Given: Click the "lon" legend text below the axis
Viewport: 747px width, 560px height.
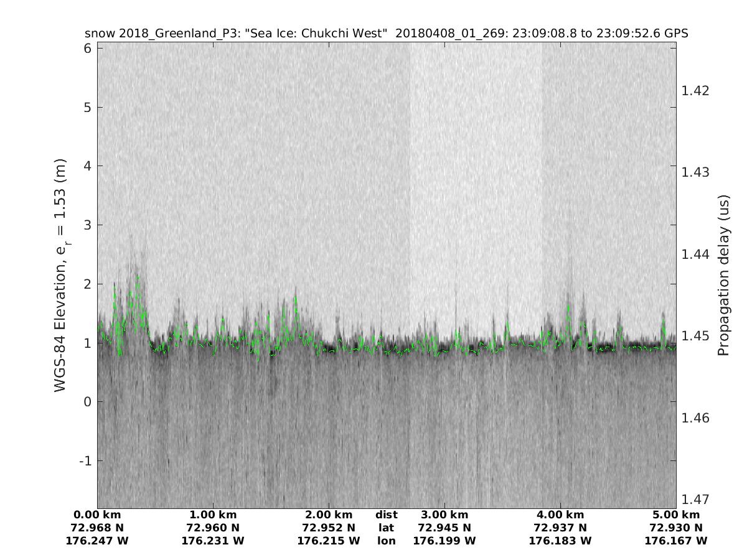Looking at the screenshot, I should [386, 541].
